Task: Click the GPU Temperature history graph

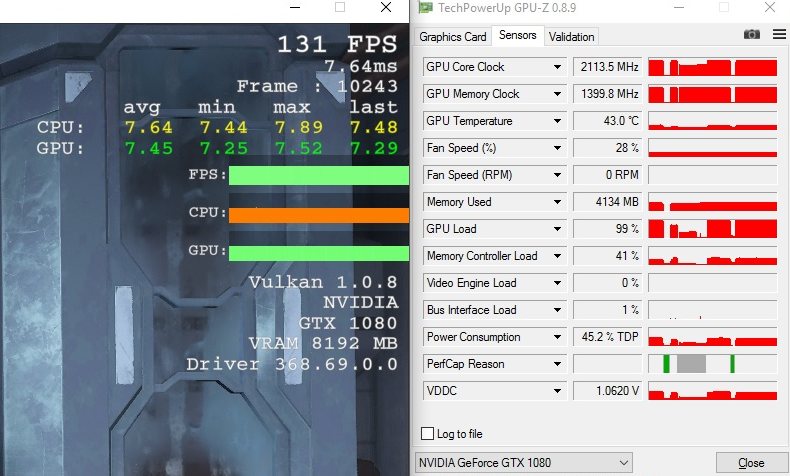Action: coord(712,121)
